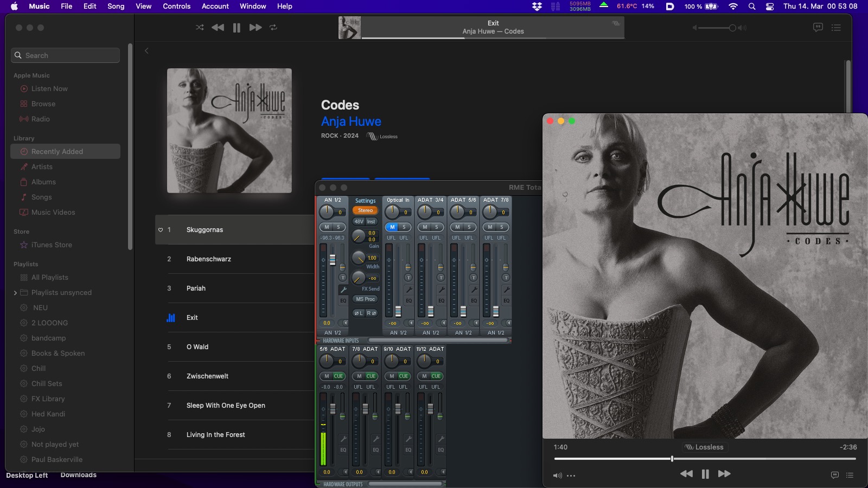Open wrench settings on Optical In channel
This screenshot has width=868, height=488.
pos(409,290)
